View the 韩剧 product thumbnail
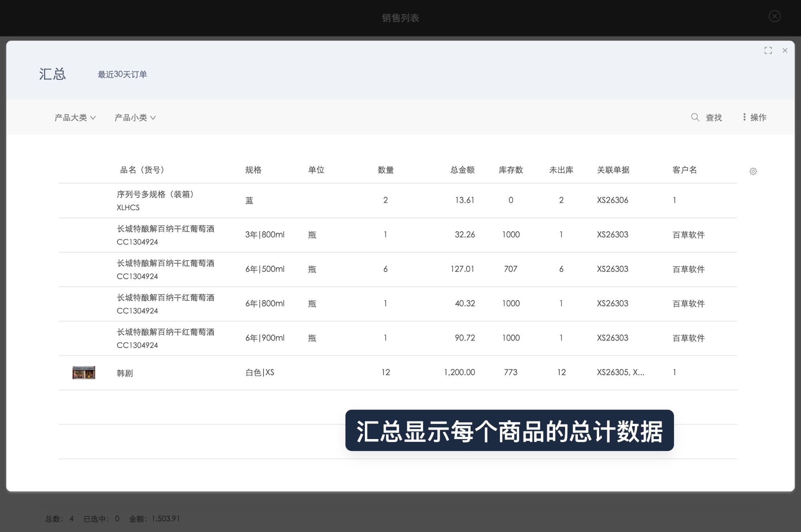The height and width of the screenshot is (532, 801). [83, 372]
